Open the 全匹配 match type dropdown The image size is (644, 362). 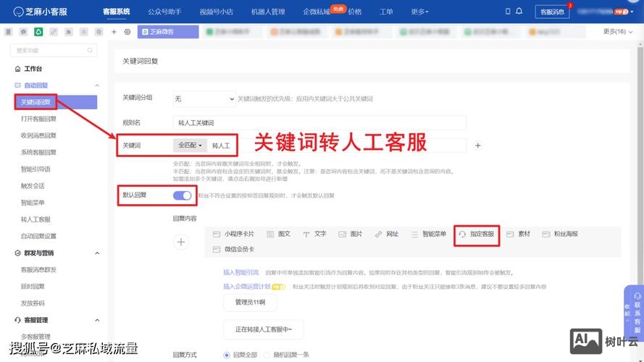[x=190, y=146]
